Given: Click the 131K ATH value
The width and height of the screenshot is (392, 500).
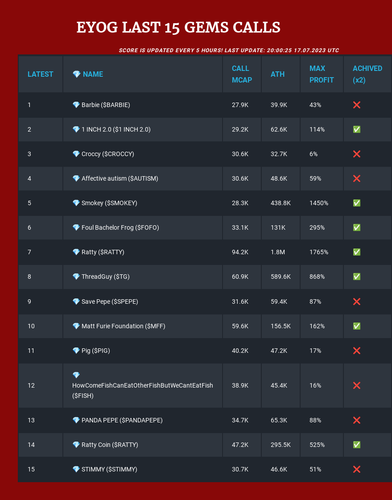Looking at the screenshot, I should pyautogui.click(x=278, y=228).
